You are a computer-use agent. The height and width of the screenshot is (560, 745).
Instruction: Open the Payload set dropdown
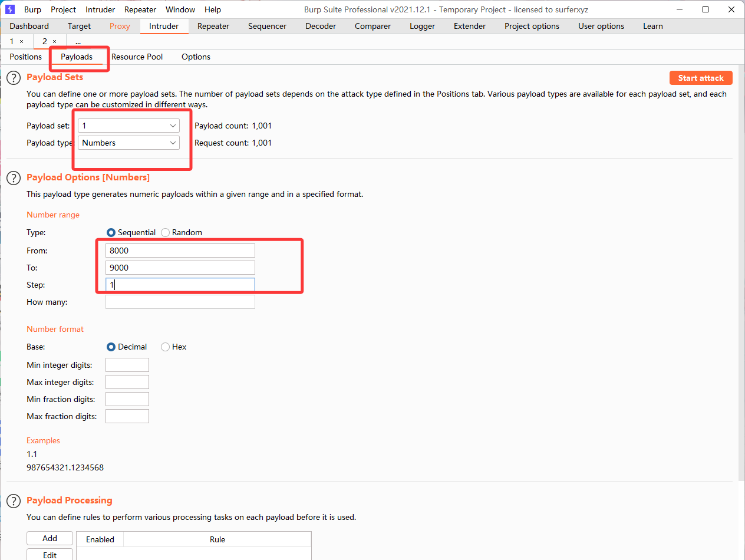128,126
